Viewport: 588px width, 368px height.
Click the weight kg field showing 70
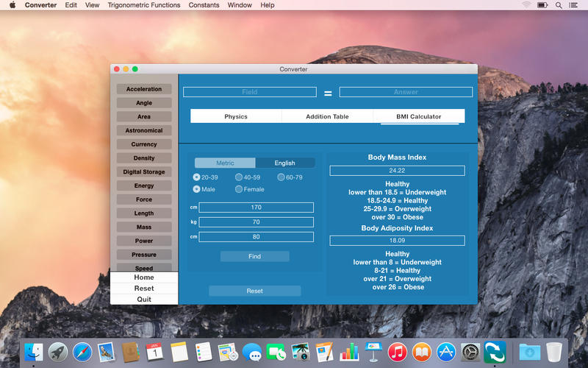pos(256,222)
